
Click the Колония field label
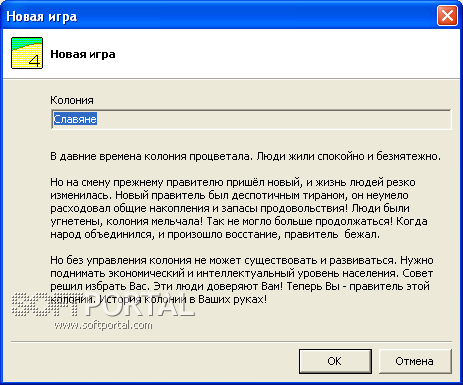[72, 100]
